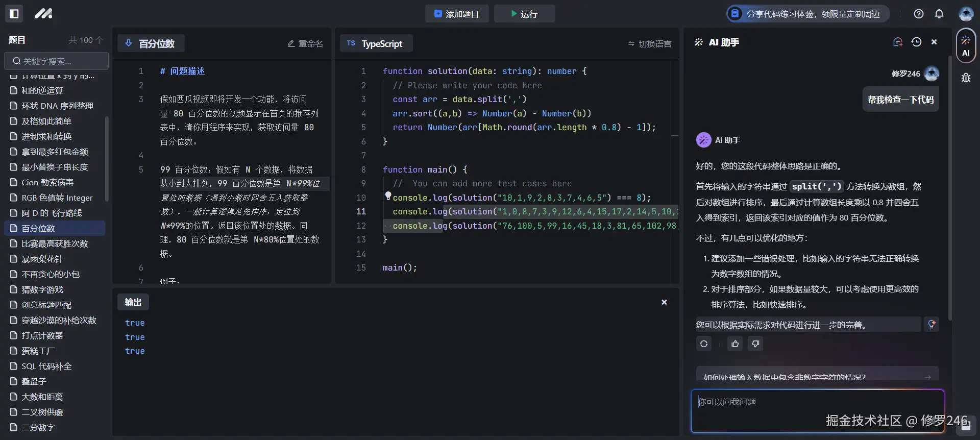This screenshot has width=980, height=440.
Task: Rename the problem via 重命名
Action: click(x=305, y=44)
